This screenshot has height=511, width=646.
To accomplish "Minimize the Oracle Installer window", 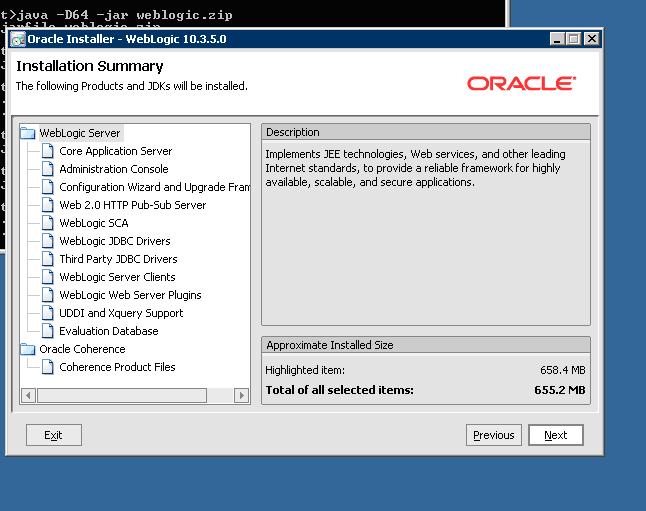I will pyautogui.click(x=557, y=39).
